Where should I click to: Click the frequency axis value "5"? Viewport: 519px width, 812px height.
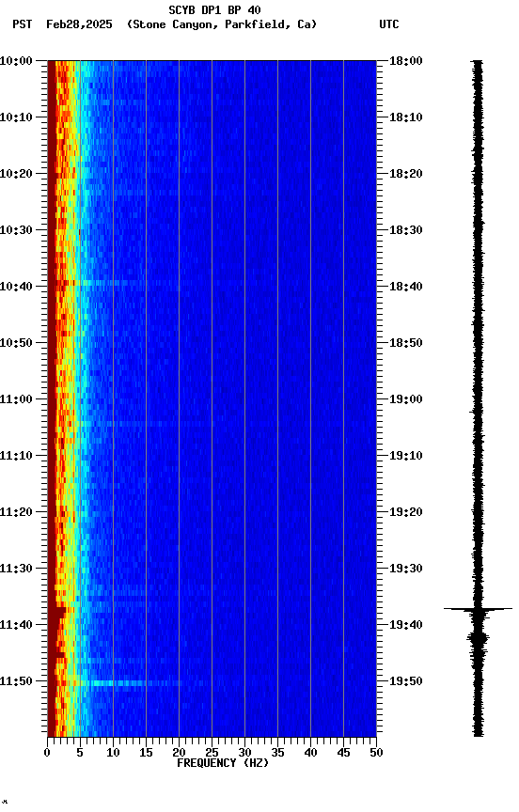tap(80, 753)
